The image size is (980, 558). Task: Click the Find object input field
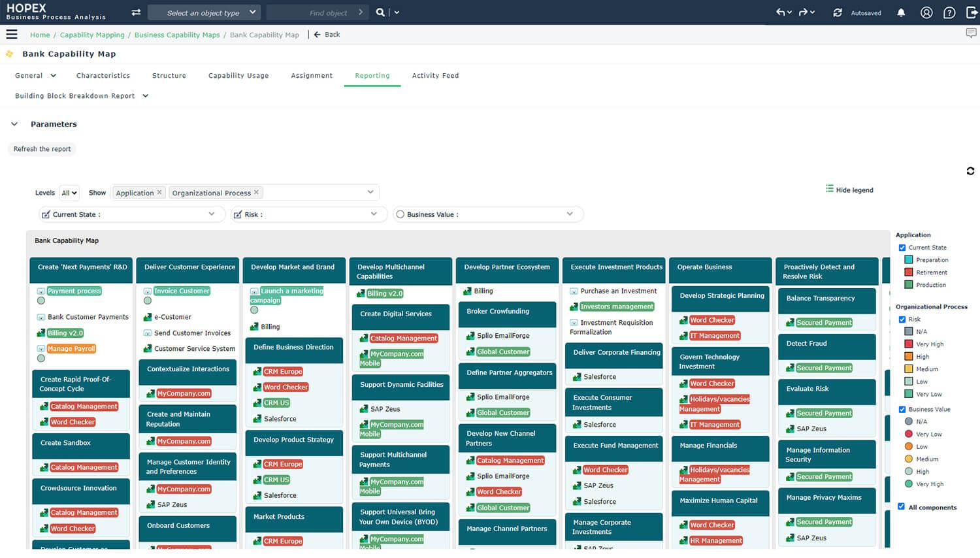317,12
